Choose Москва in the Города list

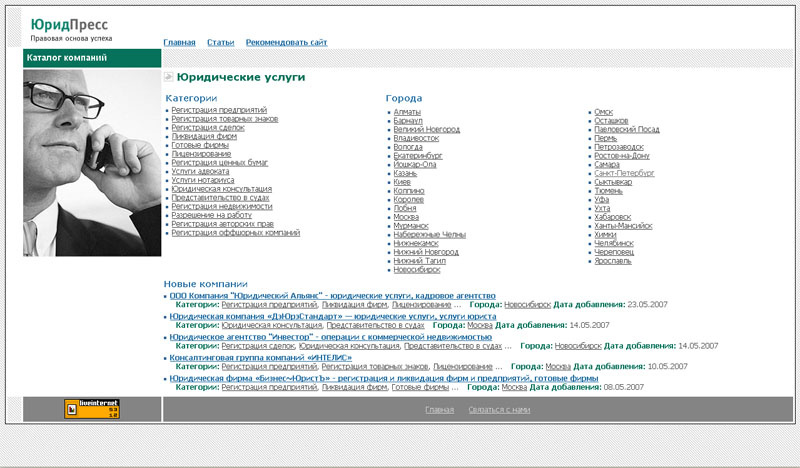coord(406,217)
